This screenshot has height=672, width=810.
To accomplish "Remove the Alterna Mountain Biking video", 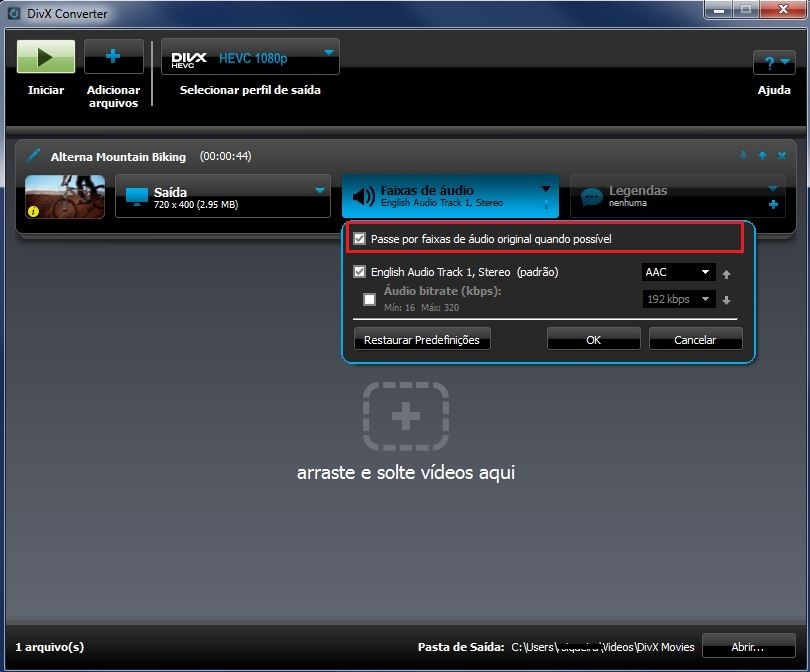I will click(782, 155).
